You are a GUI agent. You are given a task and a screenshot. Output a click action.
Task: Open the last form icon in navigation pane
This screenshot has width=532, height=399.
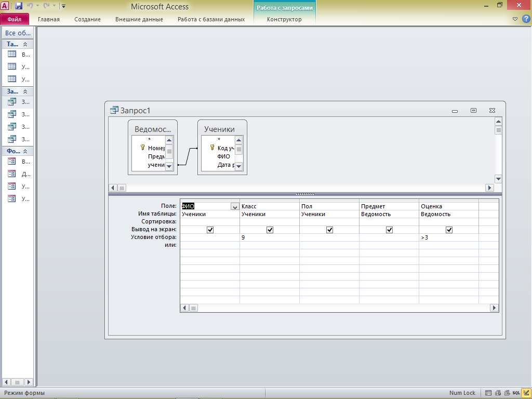click(x=12, y=198)
